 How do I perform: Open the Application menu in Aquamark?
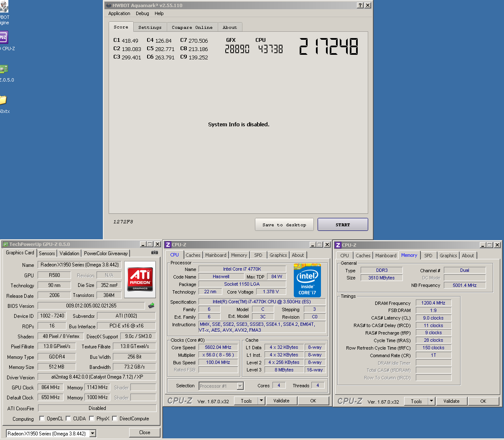[119, 13]
